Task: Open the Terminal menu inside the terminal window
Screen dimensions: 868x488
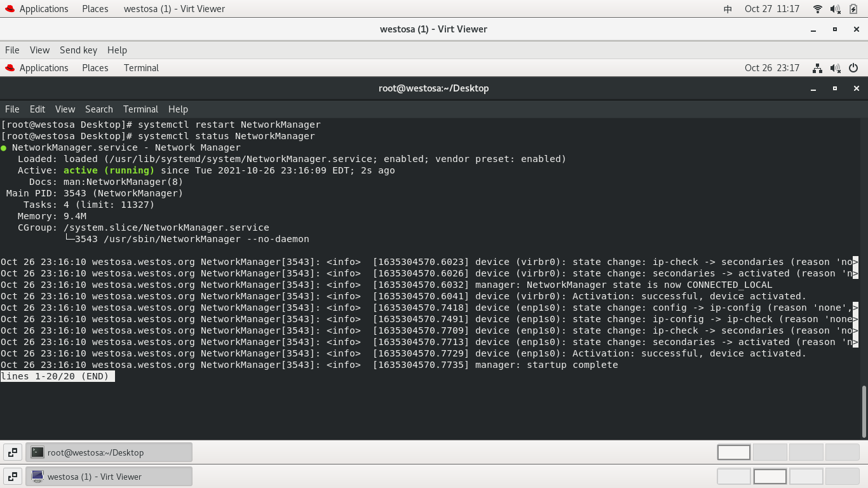Action: pyautogui.click(x=140, y=109)
